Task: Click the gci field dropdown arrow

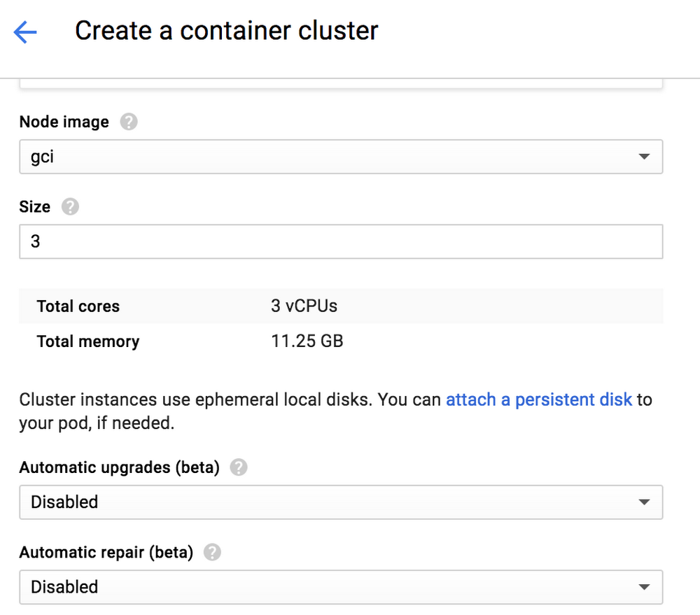Action: 644,157
